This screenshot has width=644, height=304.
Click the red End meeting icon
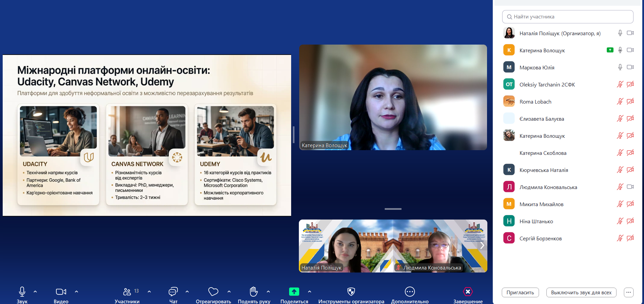(x=468, y=292)
